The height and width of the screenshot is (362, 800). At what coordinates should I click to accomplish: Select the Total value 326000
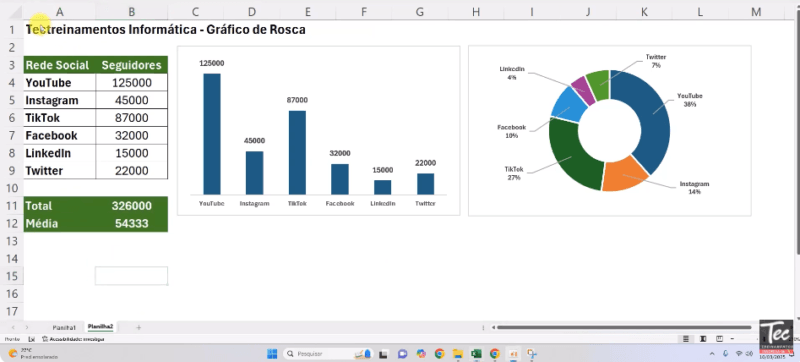pyautogui.click(x=132, y=206)
